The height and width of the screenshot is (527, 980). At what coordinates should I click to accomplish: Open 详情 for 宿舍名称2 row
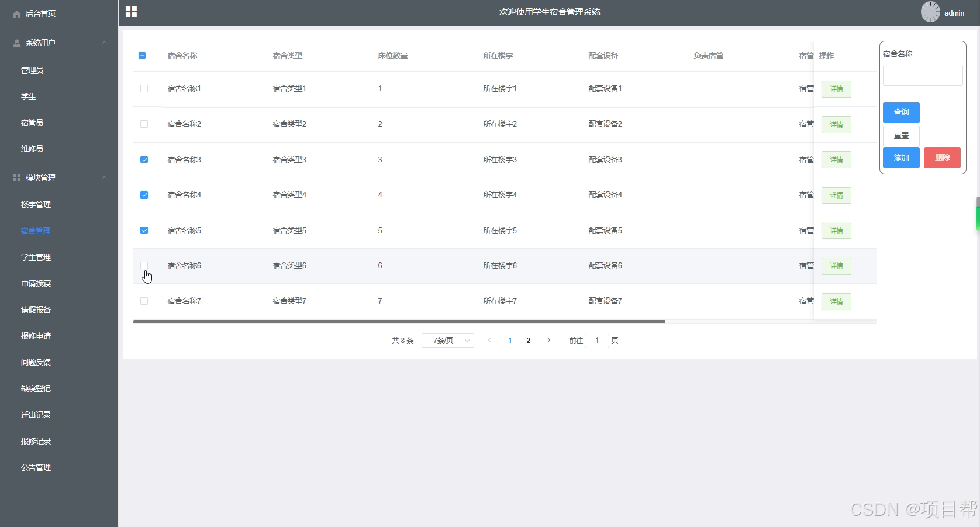pos(836,124)
